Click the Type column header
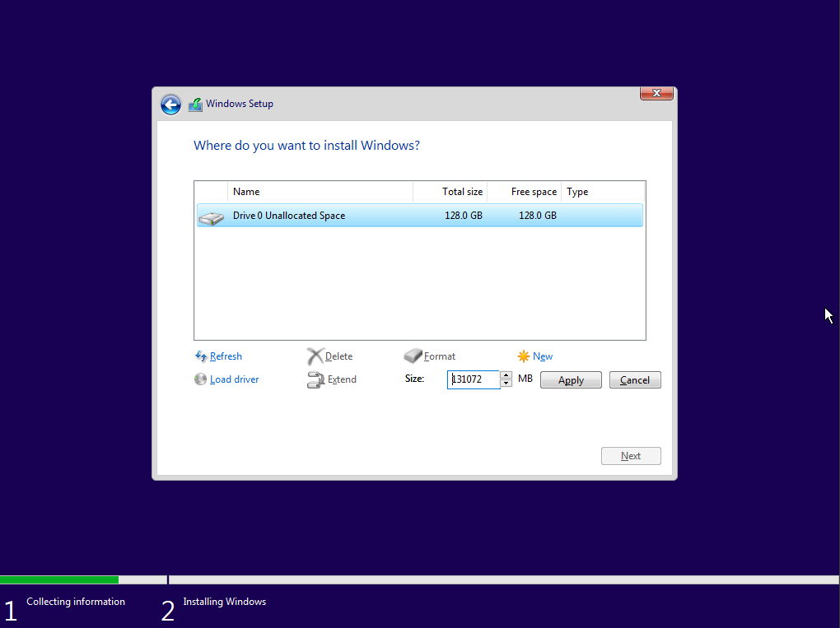 [601, 192]
